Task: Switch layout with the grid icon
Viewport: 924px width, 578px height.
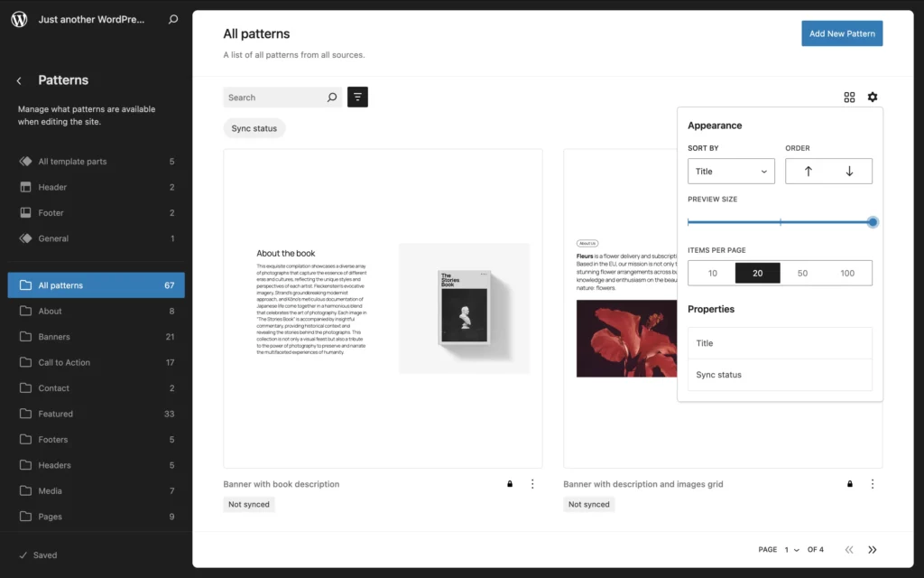Action: [849, 98]
